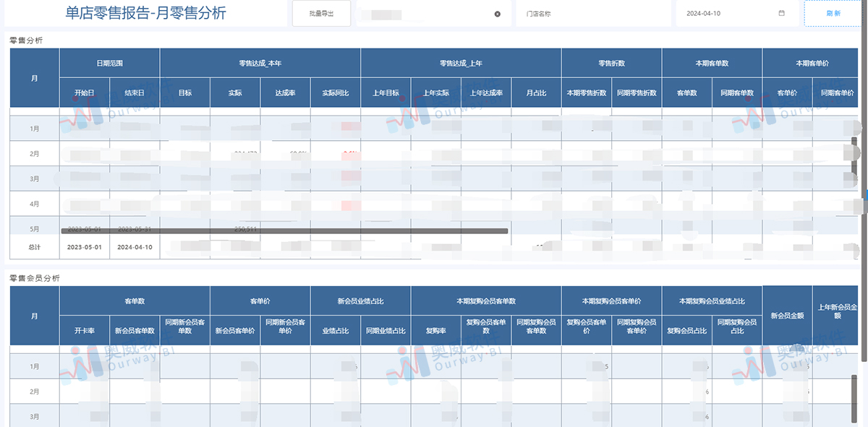
Task: Click the 批量导出 button
Action: 321,14
